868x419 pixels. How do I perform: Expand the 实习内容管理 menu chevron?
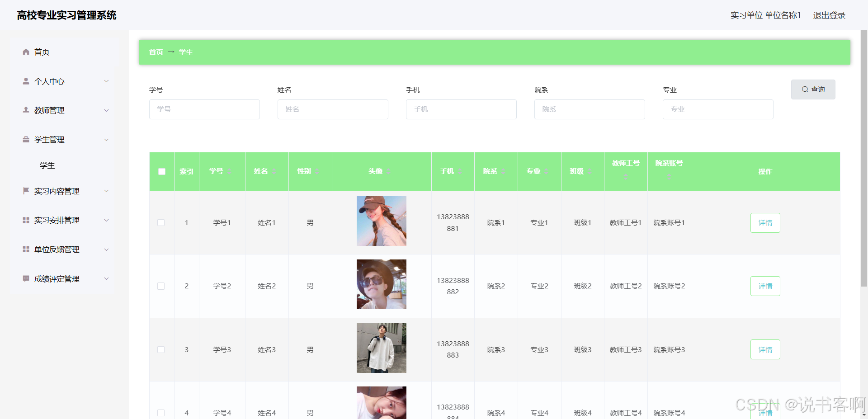tap(106, 191)
